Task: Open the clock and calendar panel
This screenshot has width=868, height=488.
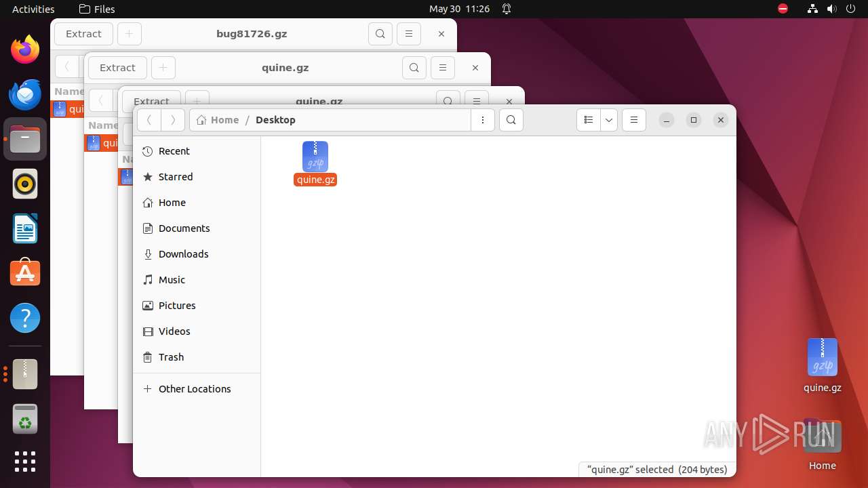Action: pyautogui.click(x=459, y=9)
